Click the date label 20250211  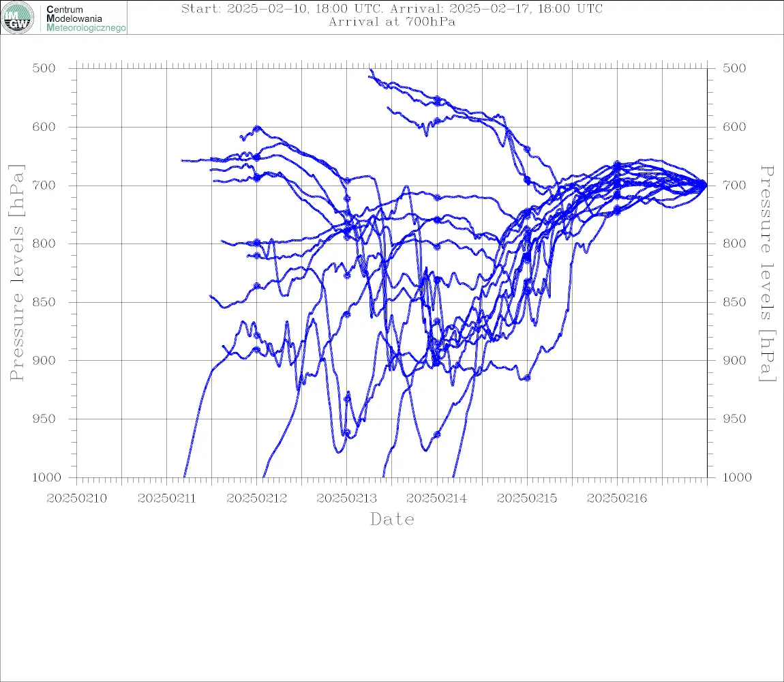pos(166,499)
